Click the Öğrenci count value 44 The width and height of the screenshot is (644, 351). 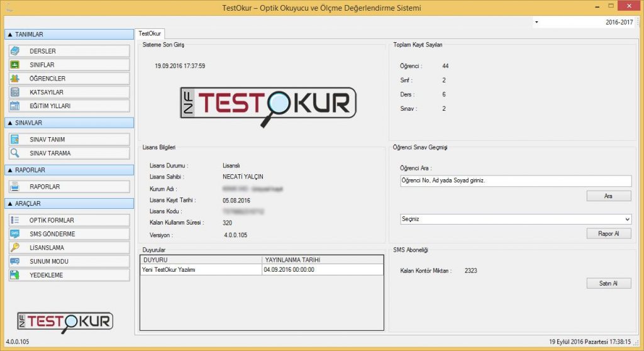pos(445,66)
